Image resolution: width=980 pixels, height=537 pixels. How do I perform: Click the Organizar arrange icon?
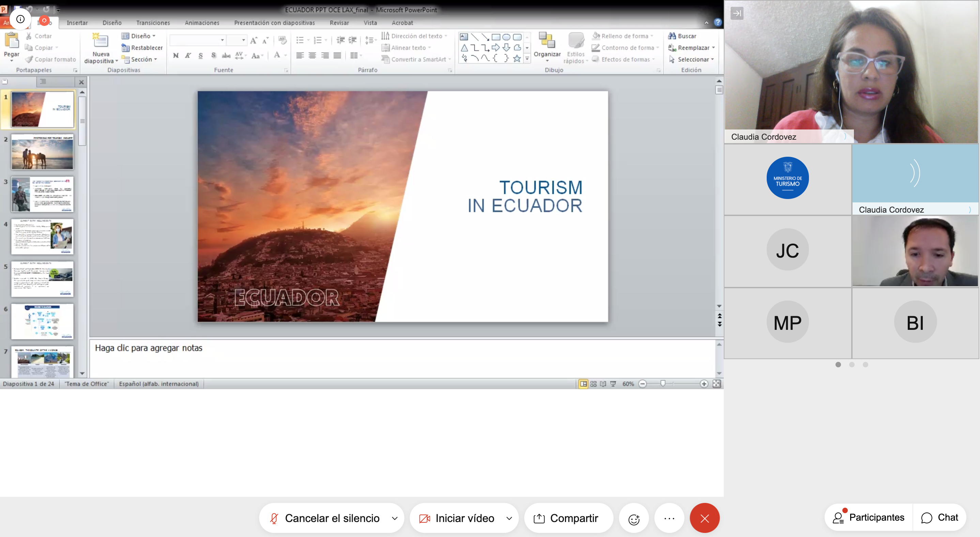pos(547,41)
